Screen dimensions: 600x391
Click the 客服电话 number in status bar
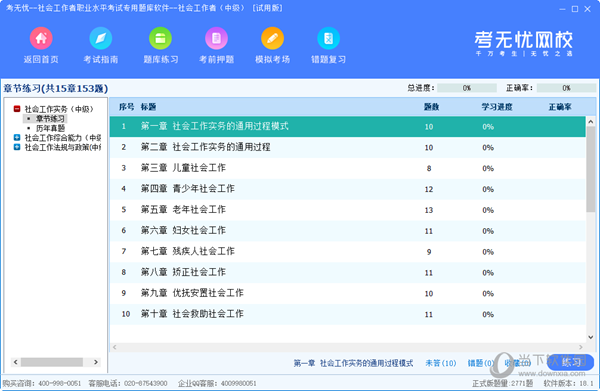pos(145,383)
